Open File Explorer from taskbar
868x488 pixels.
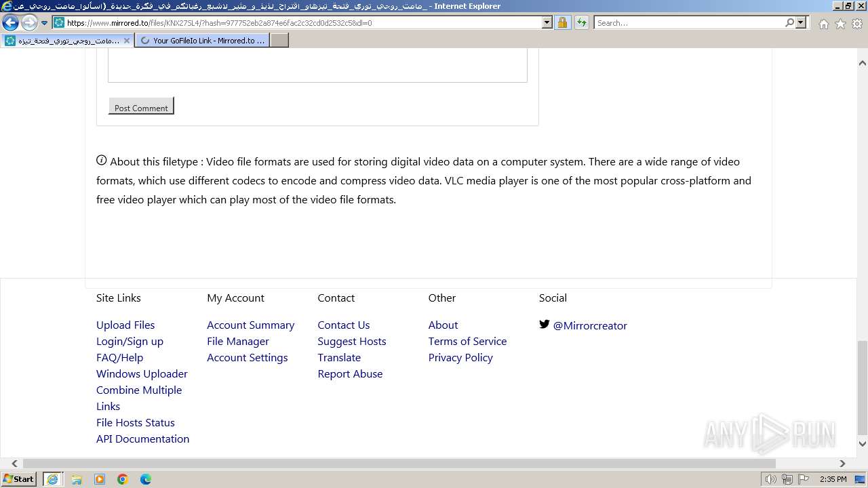click(77, 479)
